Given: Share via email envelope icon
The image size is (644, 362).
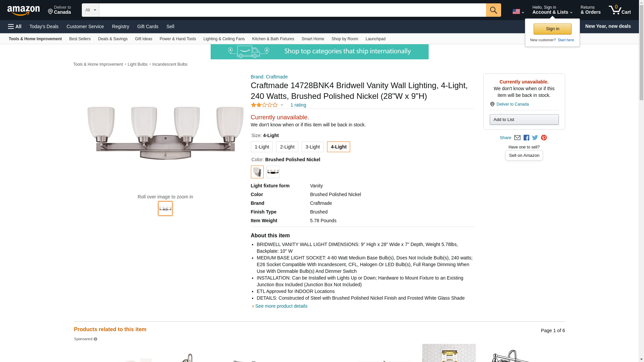Looking at the screenshot, I should pos(517,138).
